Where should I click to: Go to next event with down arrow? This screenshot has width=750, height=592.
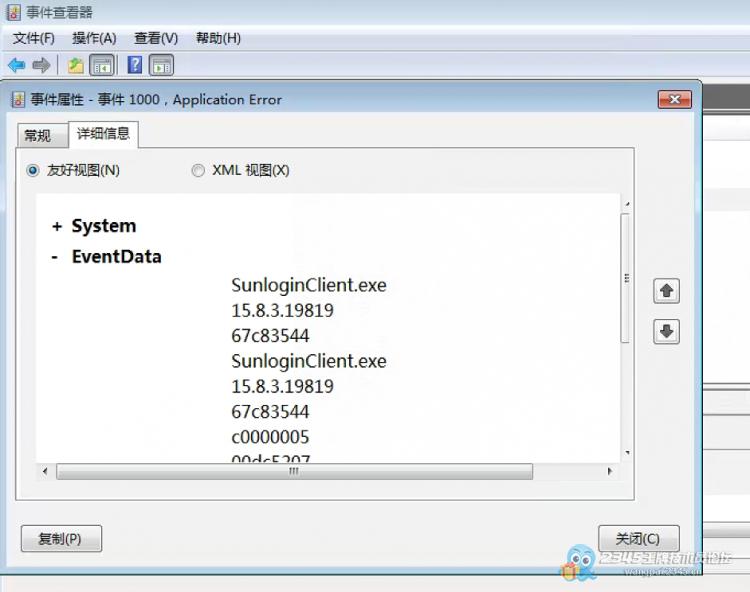[x=666, y=331]
